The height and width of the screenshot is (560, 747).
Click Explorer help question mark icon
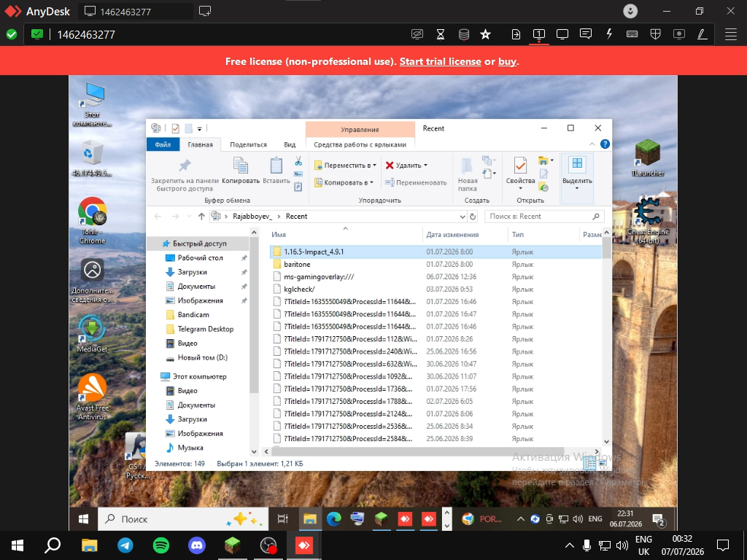[x=605, y=144]
